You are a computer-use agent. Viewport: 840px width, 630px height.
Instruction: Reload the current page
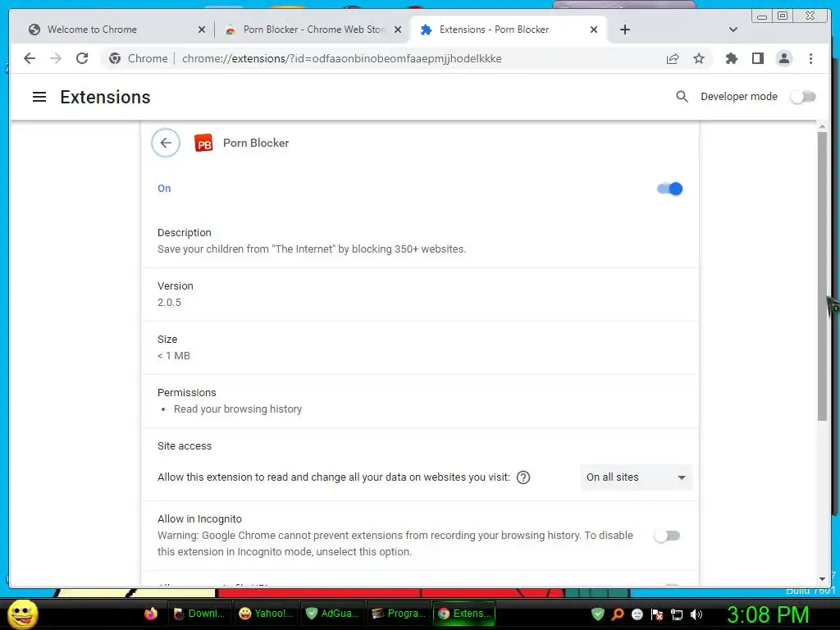pyautogui.click(x=82, y=58)
